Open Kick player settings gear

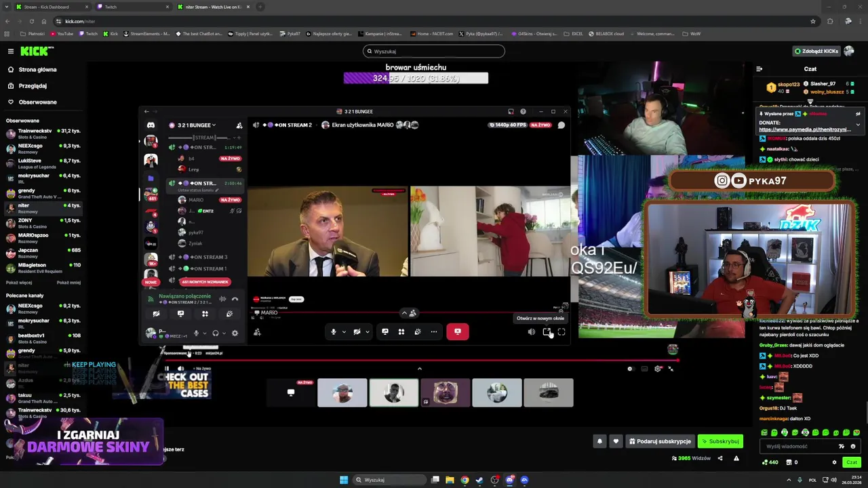click(x=658, y=369)
